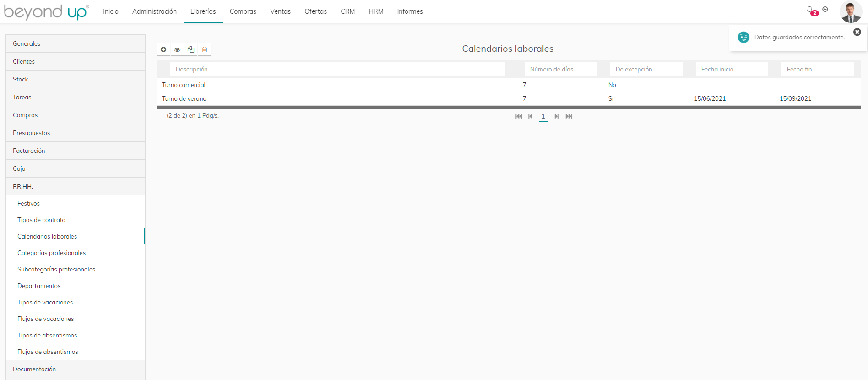
Task: Select Calendarios laborales in sidebar
Action: click(x=76, y=236)
